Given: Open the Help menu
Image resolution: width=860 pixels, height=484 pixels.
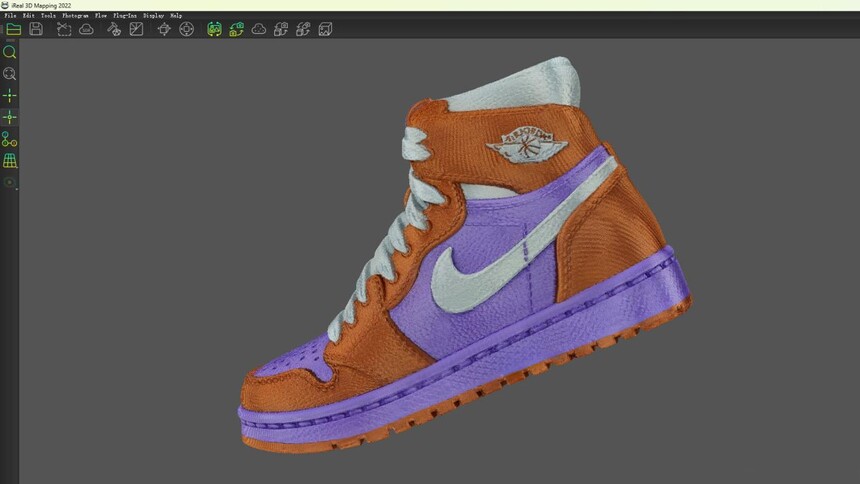Looking at the screenshot, I should pos(176,16).
